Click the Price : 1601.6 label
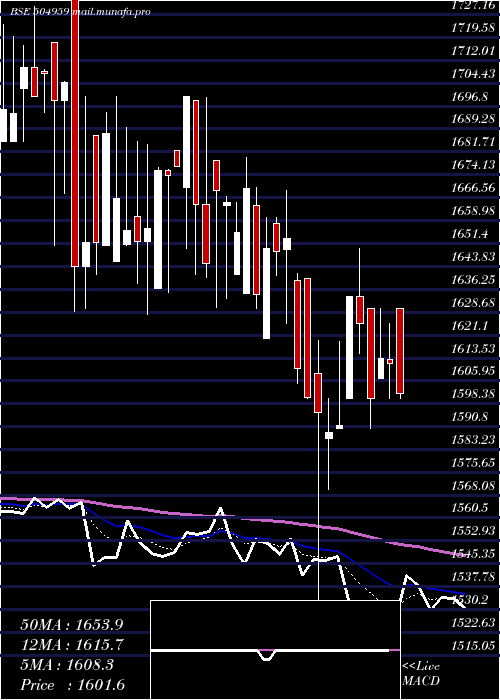 (x=72, y=685)
